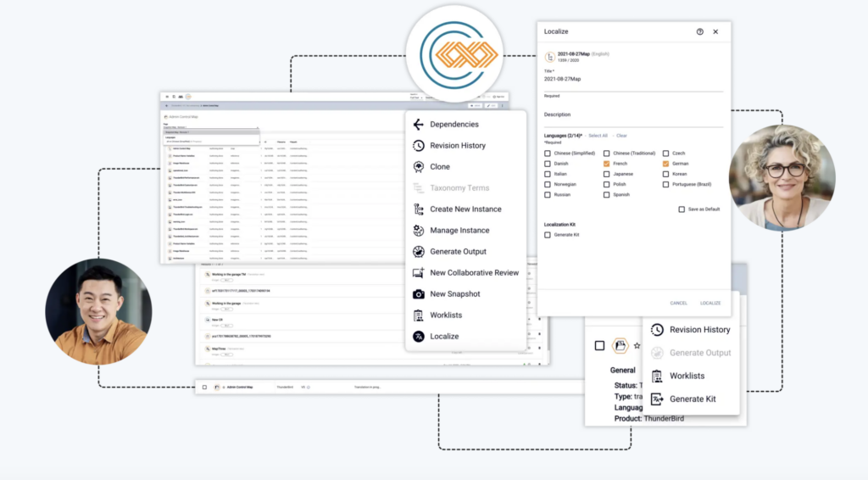868x480 pixels.
Task: Click the row icon for New CR
Action: [208, 320]
